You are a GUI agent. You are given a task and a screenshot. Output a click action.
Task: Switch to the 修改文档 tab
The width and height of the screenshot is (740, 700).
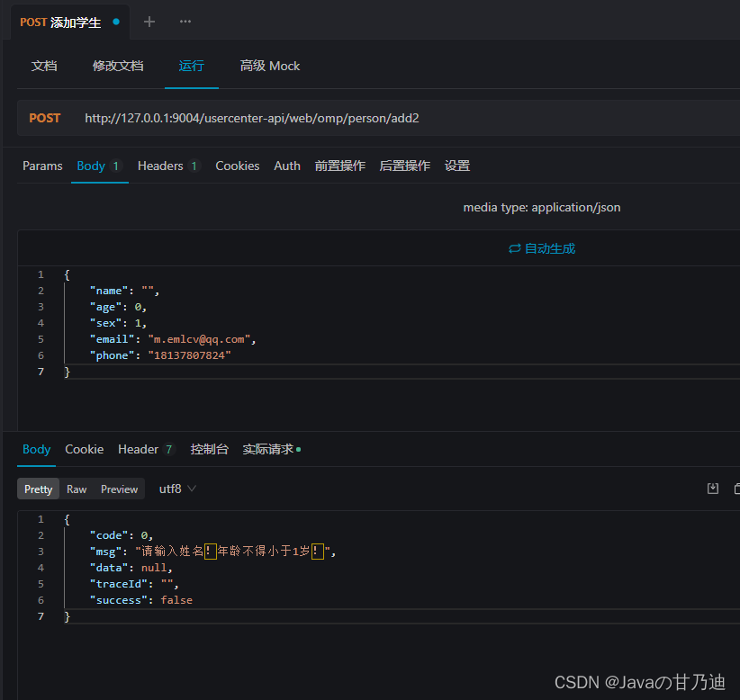click(x=118, y=66)
